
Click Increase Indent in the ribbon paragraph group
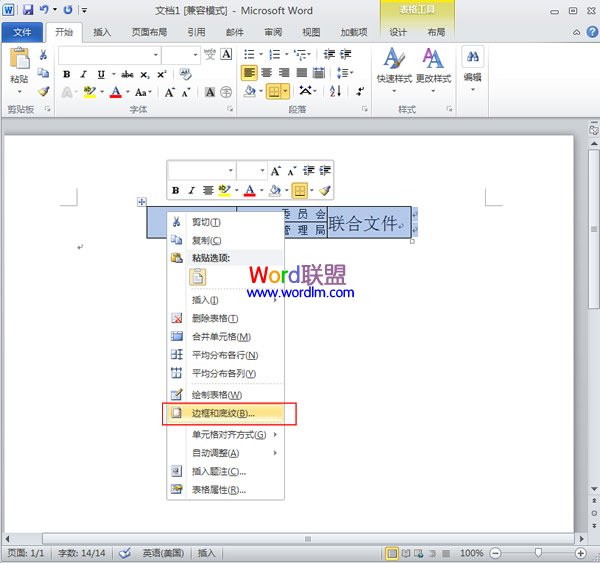click(x=346, y=54)
